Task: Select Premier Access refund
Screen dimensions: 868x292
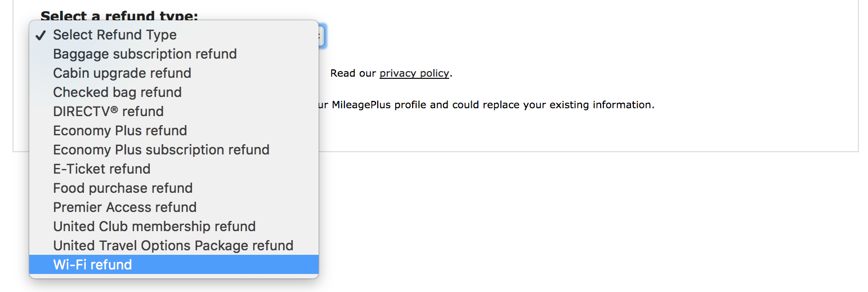Action: tap(124, 207)
